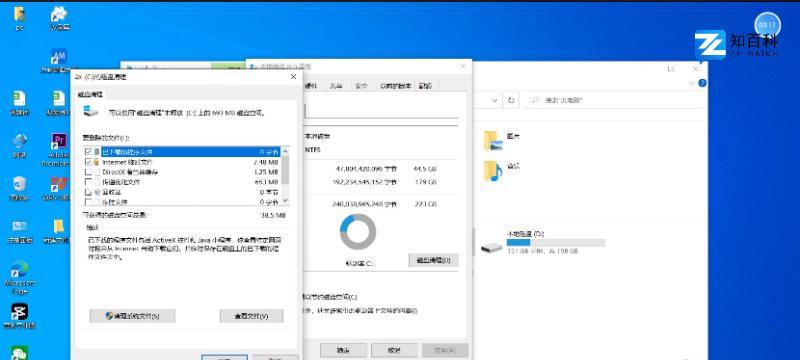The width and height of the screenshot is (800, 360).
Task: Check the DirectX shader cache checkbox
Action: point(88,172)
